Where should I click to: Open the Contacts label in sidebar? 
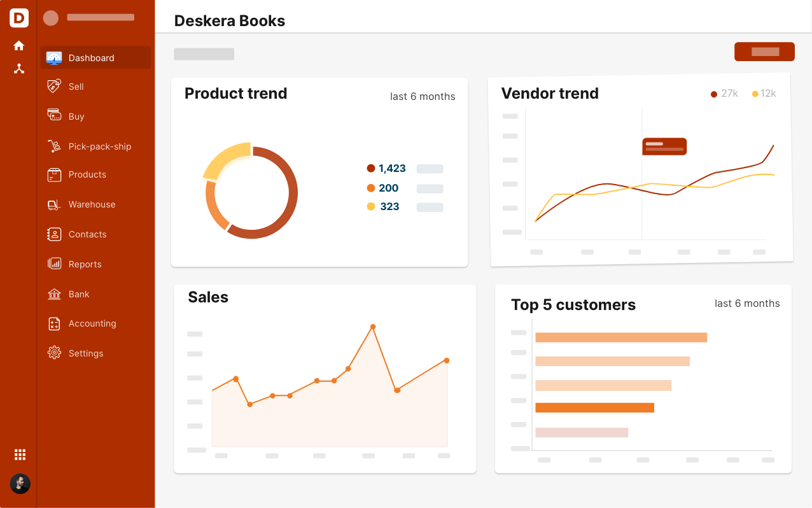(x=88, y=234)
